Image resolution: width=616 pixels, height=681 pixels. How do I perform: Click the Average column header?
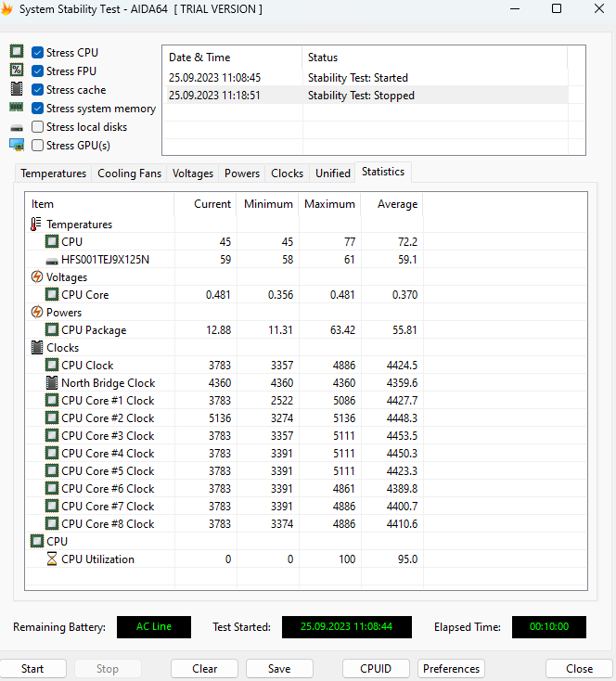pyautogui.click(x=391, y=204)
